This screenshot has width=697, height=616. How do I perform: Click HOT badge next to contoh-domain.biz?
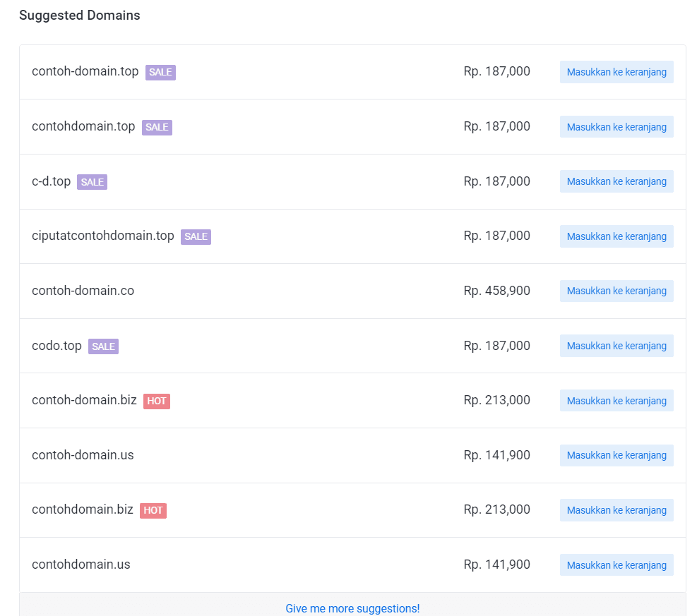click(x=157, y=401)
